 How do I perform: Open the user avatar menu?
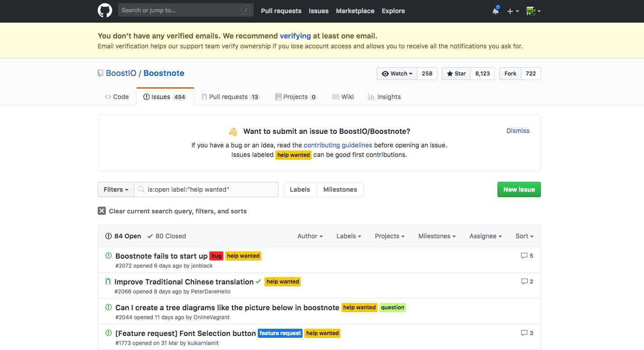(x=534, y=11)
